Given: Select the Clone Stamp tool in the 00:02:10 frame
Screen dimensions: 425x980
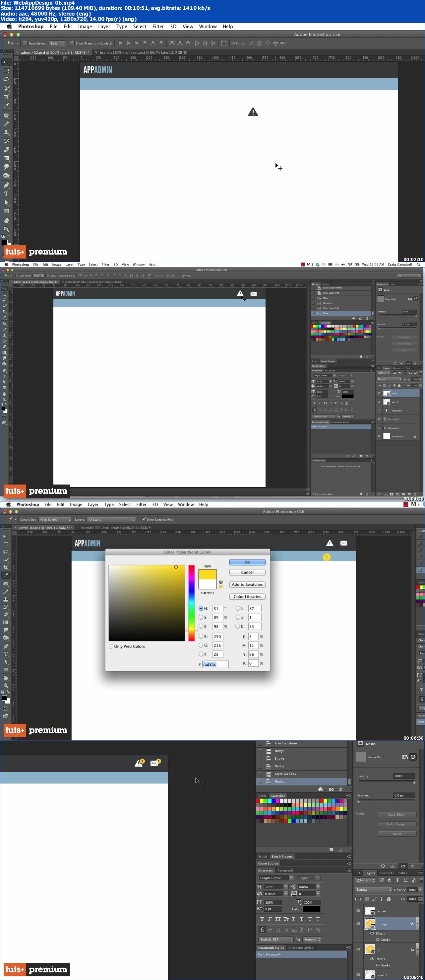Looking at the screenshot, I should tap(6, 132).
